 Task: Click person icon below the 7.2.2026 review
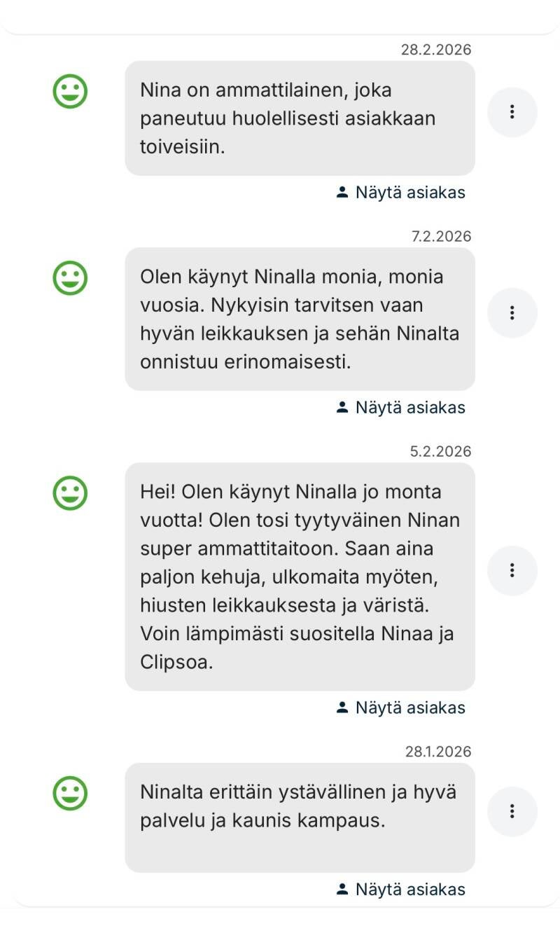342,407
